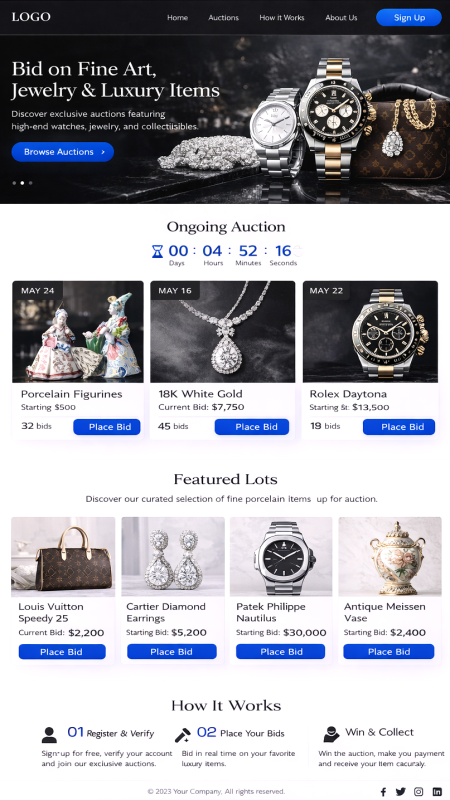Image resolution: width=450 pixels, height=800 pixels.
Task: Open the Facebook icon in footer
Action: coord(384,791)
